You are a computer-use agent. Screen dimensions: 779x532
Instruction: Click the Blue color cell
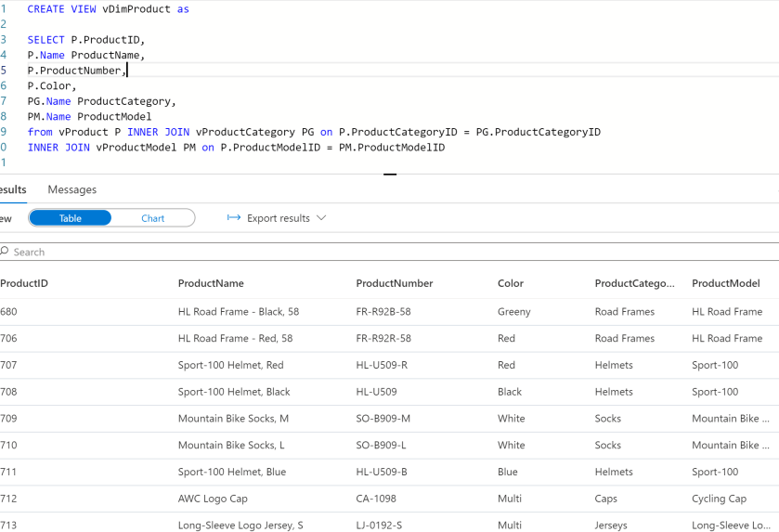508,472
